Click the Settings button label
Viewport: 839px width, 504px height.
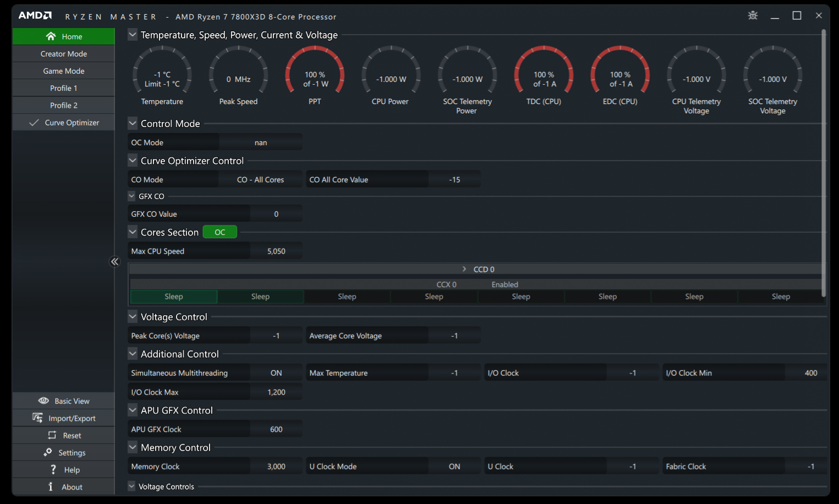coord(72,453)
